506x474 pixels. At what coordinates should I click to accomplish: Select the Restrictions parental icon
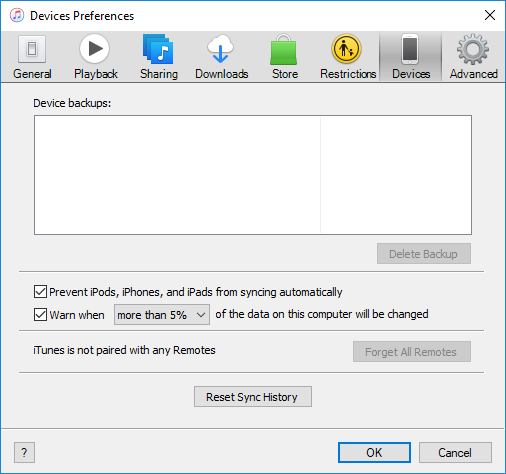pyautogui.click(x=346, y=49)
